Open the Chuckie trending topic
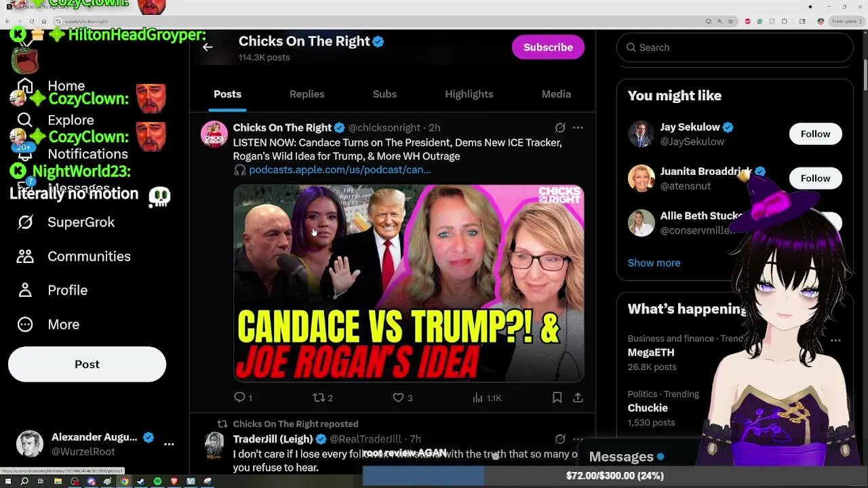The width and height of the screenshot is (868, 488). click(x=648, y=408)
